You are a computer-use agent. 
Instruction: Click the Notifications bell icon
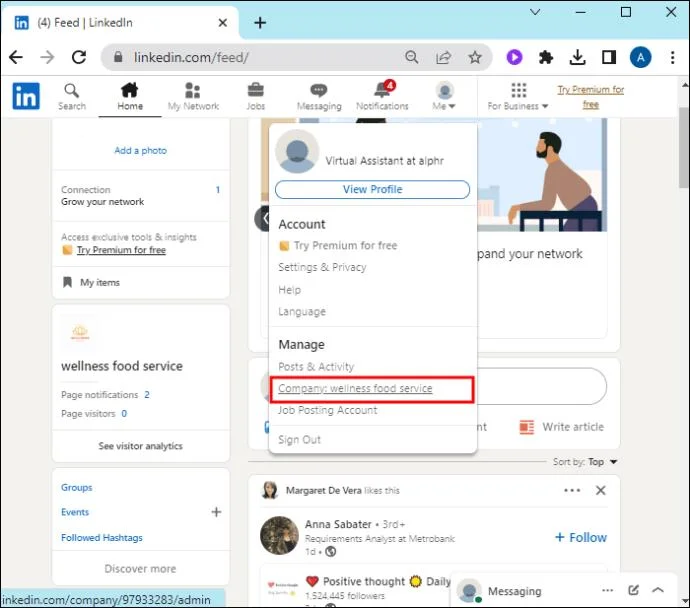(382, 90)
